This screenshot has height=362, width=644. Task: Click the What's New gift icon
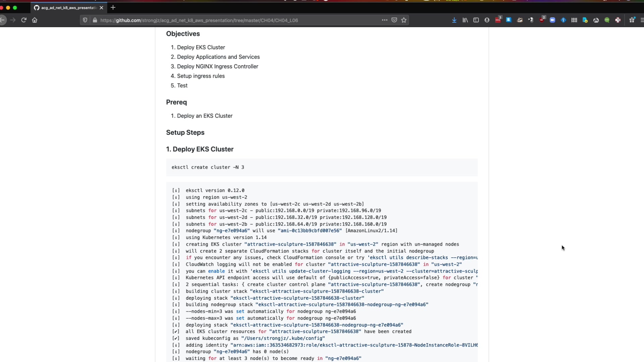pyautogui.click(x=632, y=20)
